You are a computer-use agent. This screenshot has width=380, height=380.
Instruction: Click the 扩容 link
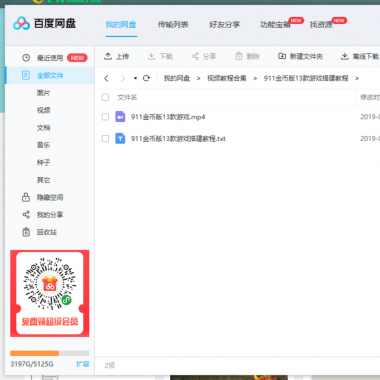(82, 364)
